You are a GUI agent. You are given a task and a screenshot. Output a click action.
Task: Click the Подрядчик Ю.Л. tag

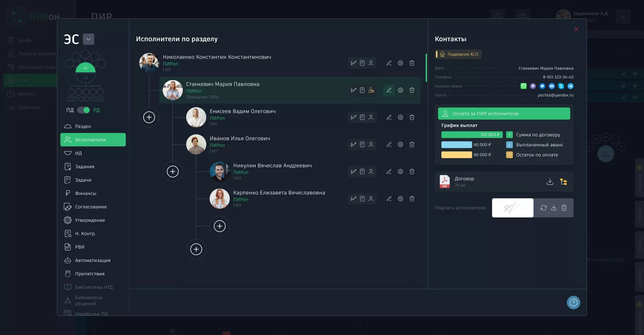[459, 54]
